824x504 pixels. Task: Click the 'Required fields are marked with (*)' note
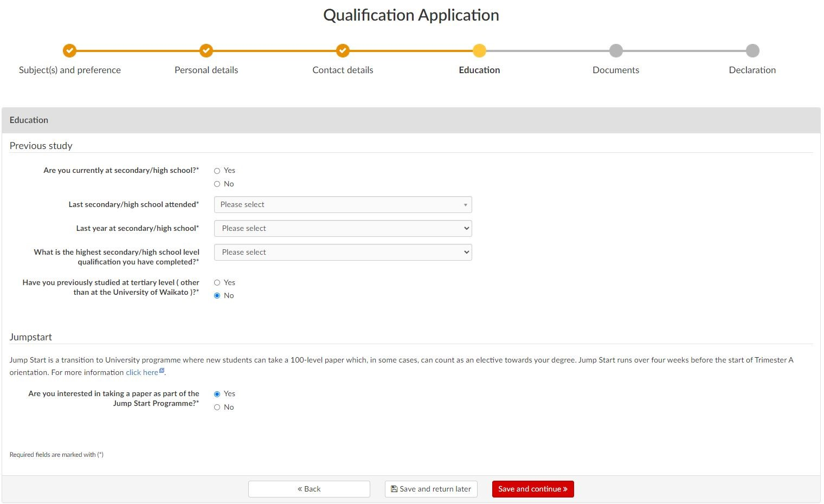click(x=56, y=455)
